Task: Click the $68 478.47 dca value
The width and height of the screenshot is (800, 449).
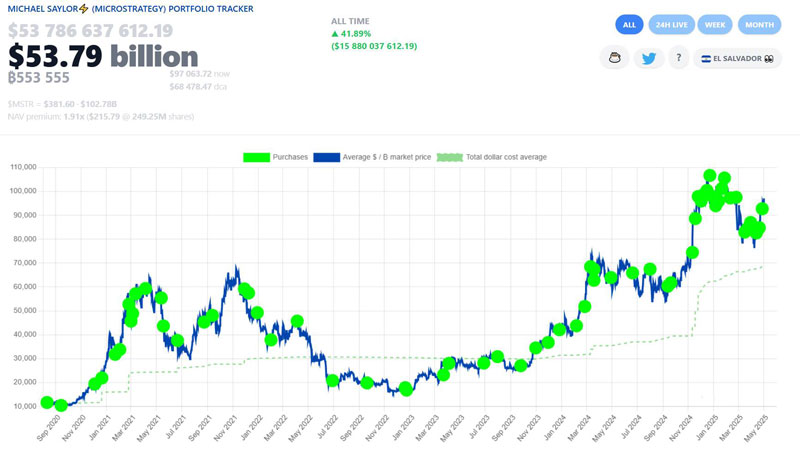Action: [x=198, y=87]
